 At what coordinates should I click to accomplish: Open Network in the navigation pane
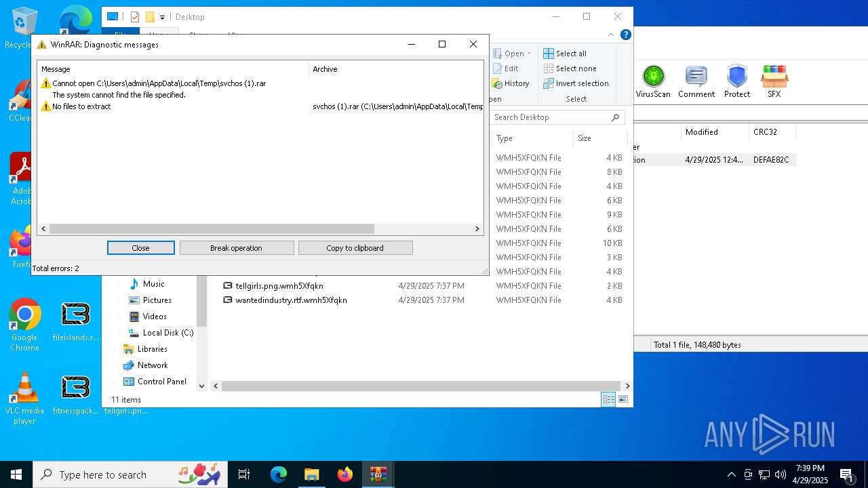tap(146, 365)
